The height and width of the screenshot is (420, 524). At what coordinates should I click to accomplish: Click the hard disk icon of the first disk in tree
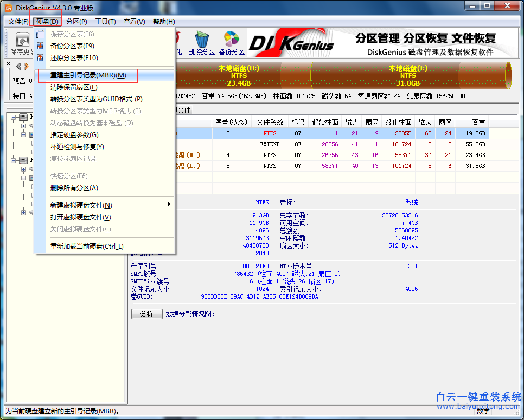(x=23, y=117)
